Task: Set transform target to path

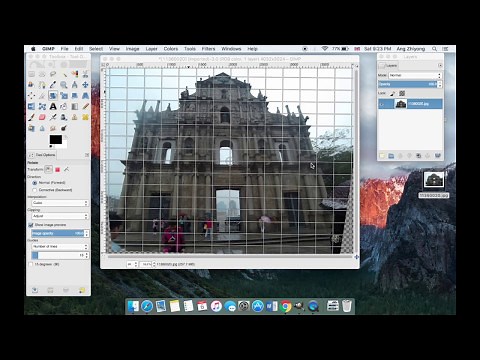Action: click(x=66, y=170)
